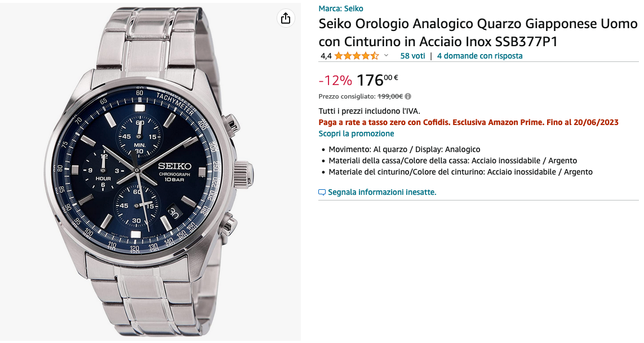This screenshot has height=343, width=644.
Task: Click the speech bubble report icon
Action: (x=322, y=192)
